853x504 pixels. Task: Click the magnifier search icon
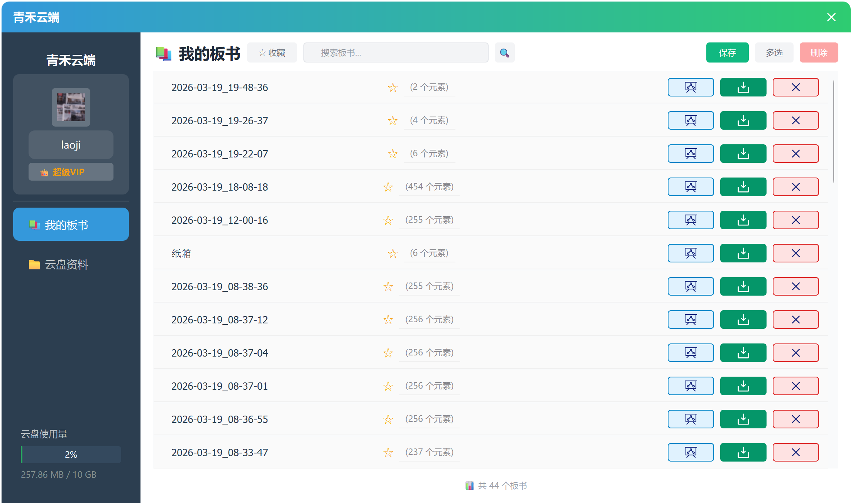tap(504, 52)
